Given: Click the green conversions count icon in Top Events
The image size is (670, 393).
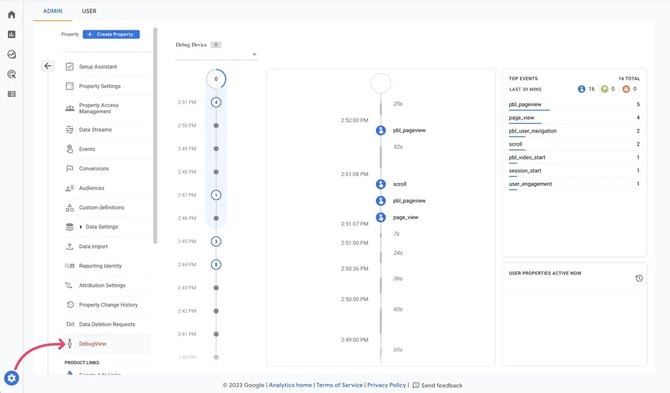Looking at the screenshot, I should pyautogui.click(x=604, y=89).
